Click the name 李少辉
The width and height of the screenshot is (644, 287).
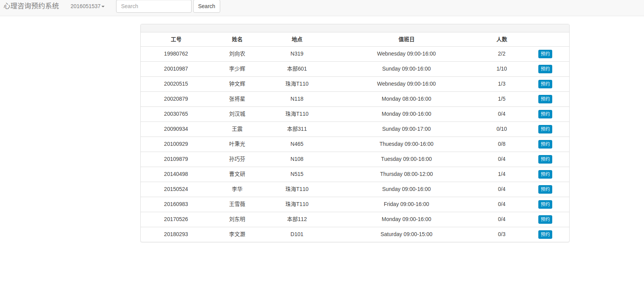coord(237,69)
